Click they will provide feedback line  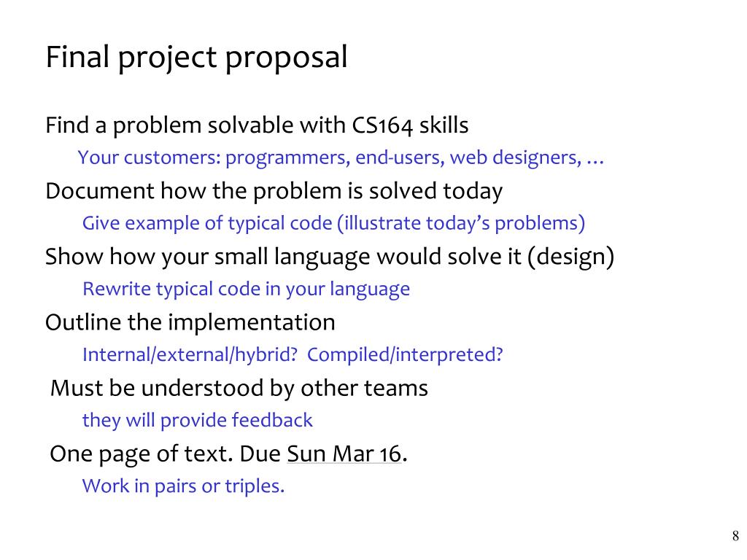click(197, 421)
